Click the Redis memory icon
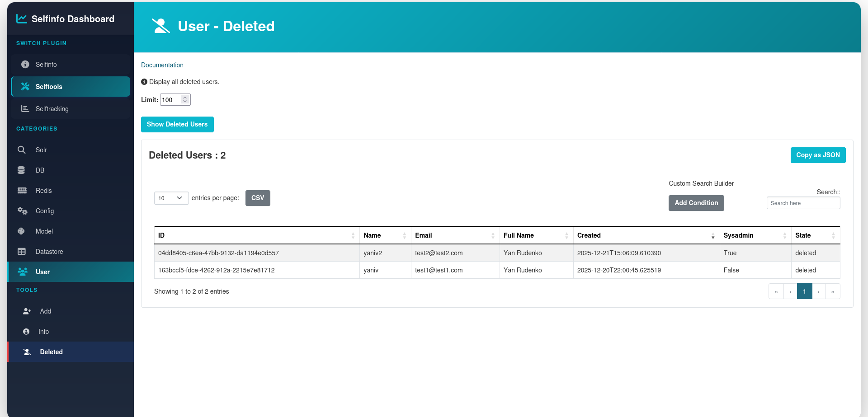 coord(22,191)
